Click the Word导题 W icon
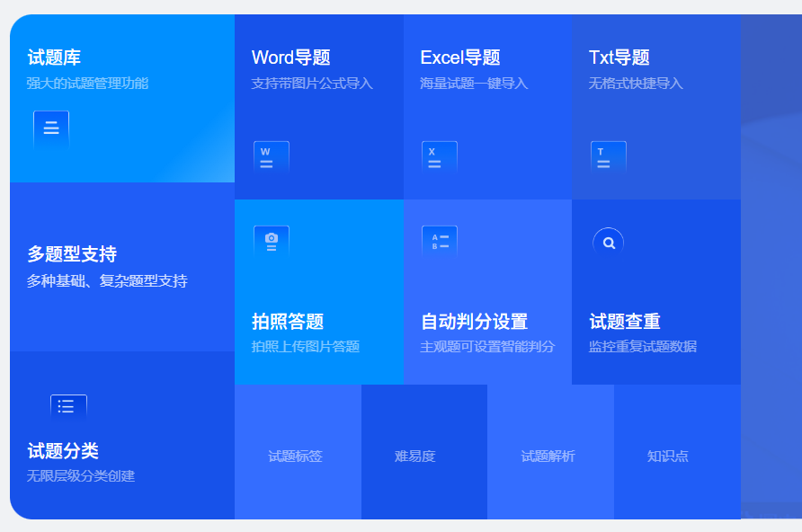 click(271, 157)
